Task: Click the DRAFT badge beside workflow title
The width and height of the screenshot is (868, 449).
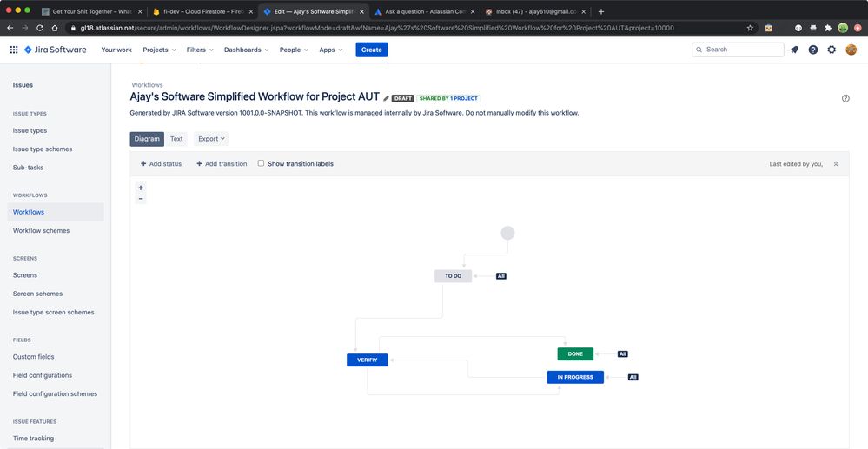Action: [403, 98]
